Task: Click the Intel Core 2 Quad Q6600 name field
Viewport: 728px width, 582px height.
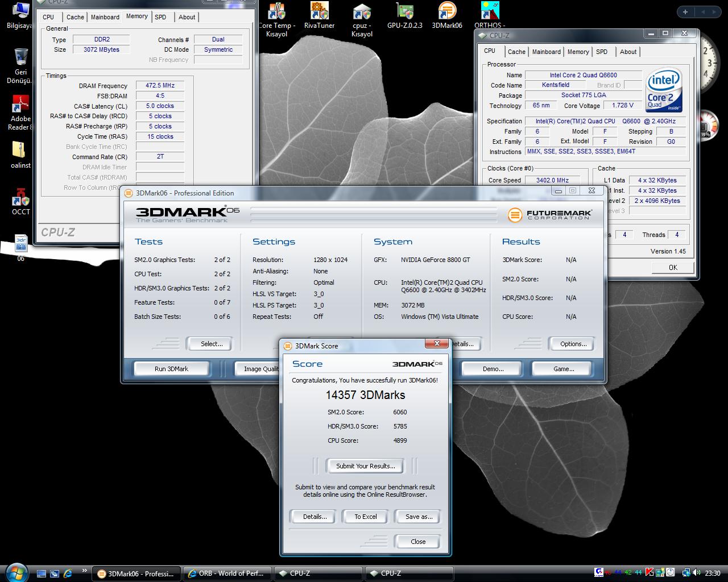Action: click(583, 75)
